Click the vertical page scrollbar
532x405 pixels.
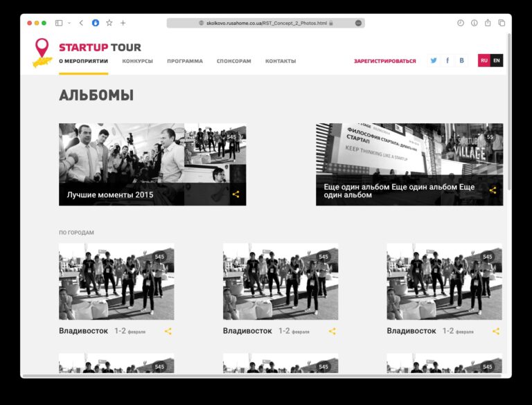tap(509, 112)
